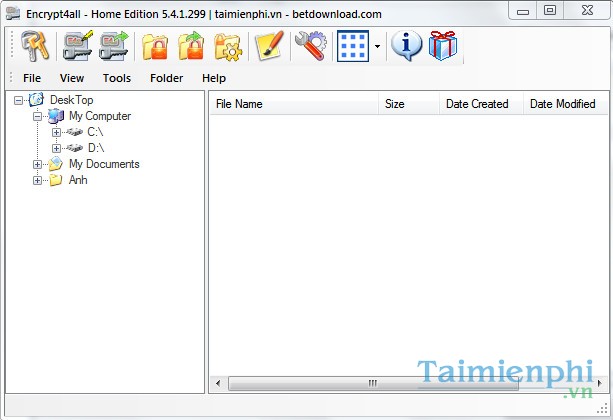Click the Anh yellow folder icon

[56, 180]
